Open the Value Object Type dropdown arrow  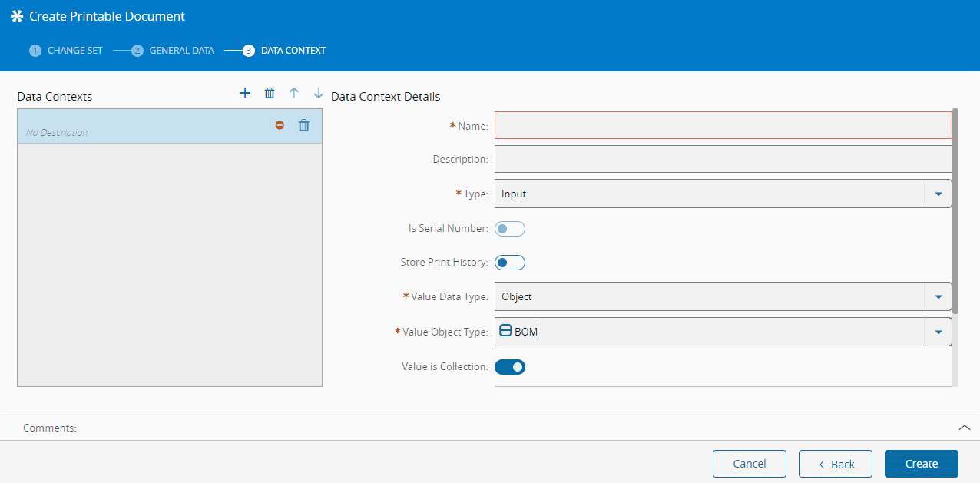pyautogui.click(x=938, y=332)
